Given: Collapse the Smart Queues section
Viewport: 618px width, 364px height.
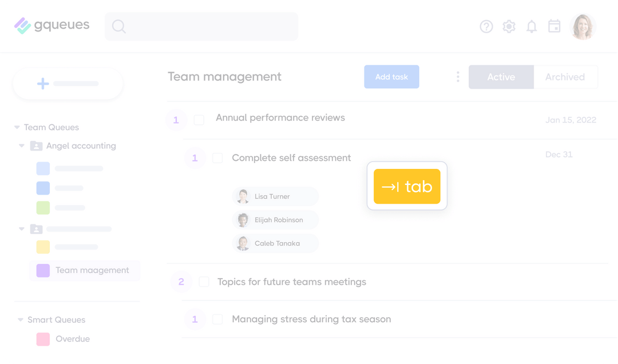Looking at the screenshot, I should (20, 319).
